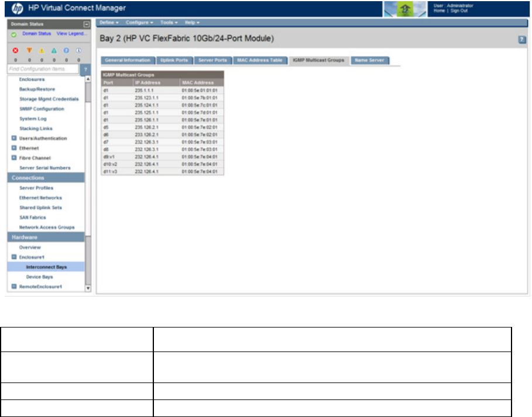Viewport: 532px width, 417px height.
Task: Click the home banner image icon
Action: [x=405, y=9]
